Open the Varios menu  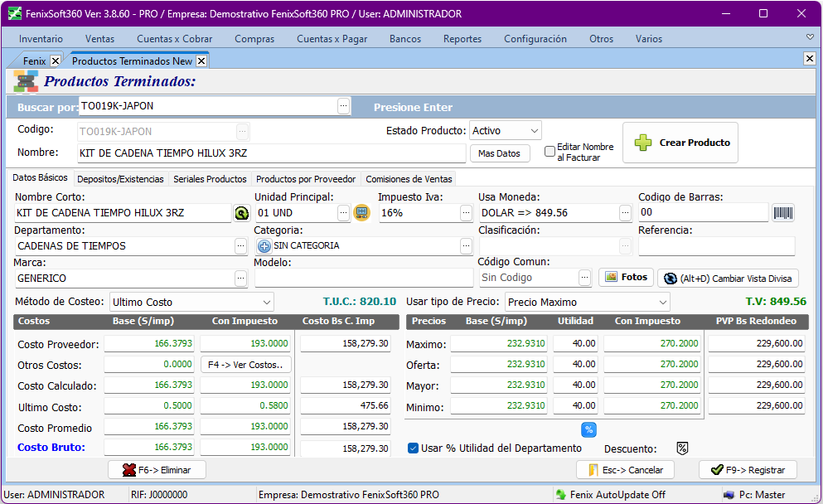pyautogui.click(x=649, y=39)
